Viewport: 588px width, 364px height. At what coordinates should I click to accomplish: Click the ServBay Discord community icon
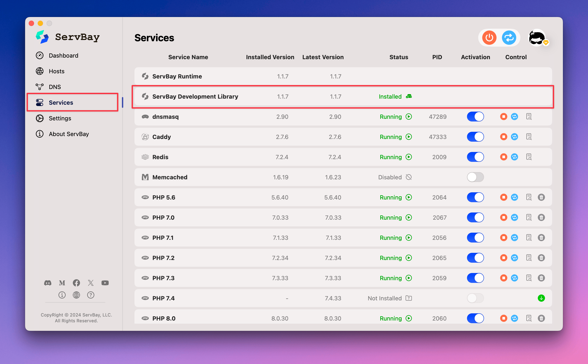tap(48, 282)
